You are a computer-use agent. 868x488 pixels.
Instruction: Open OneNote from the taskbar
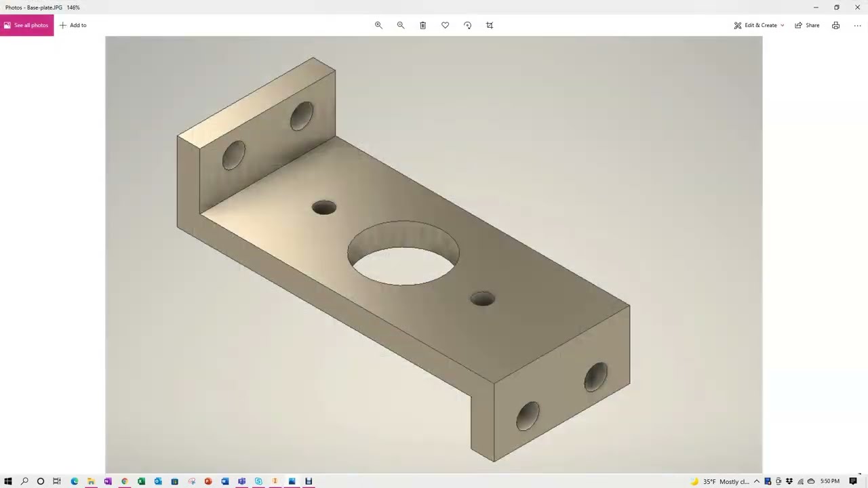108,481
